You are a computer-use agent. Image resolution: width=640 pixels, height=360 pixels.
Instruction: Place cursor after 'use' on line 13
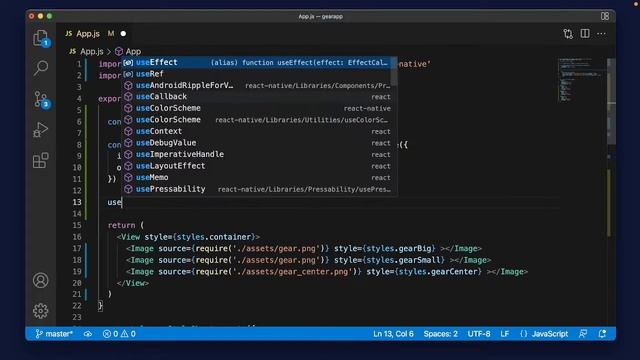[122, 202]
